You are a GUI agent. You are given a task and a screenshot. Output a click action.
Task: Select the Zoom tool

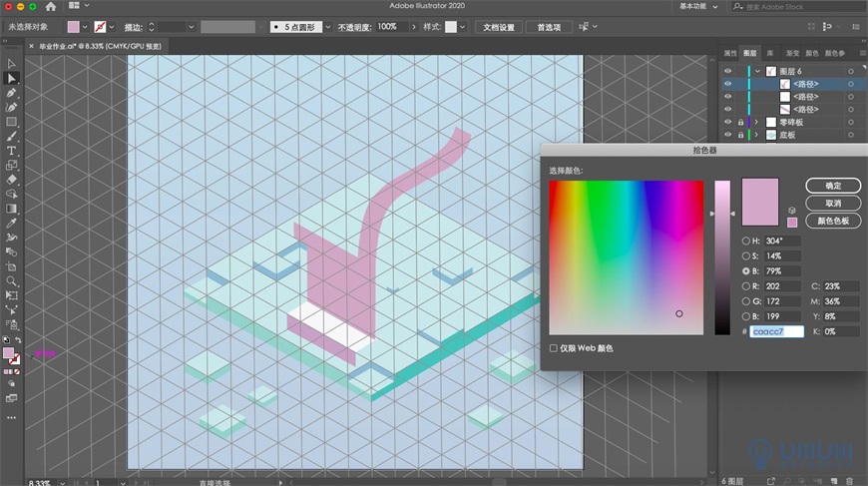point(11,281)
